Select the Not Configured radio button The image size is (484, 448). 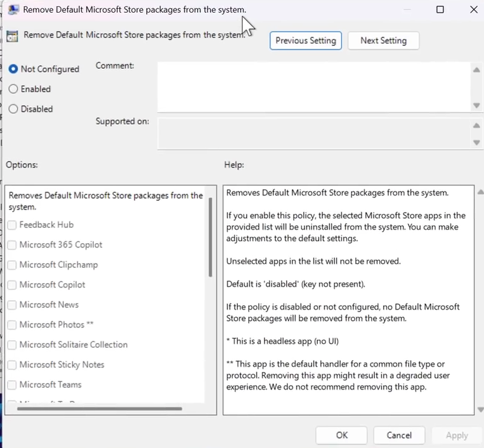(x=13, y=69)
